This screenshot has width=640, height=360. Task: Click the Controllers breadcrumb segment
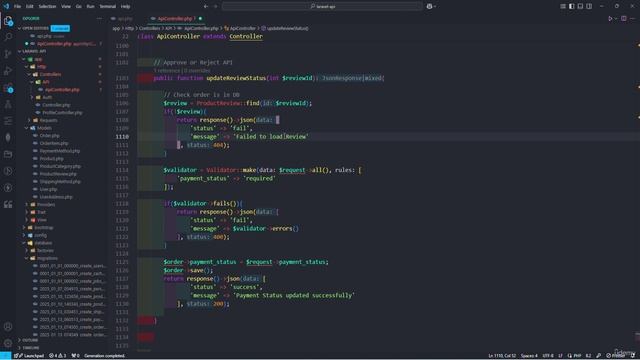click(x=149, y=28)
